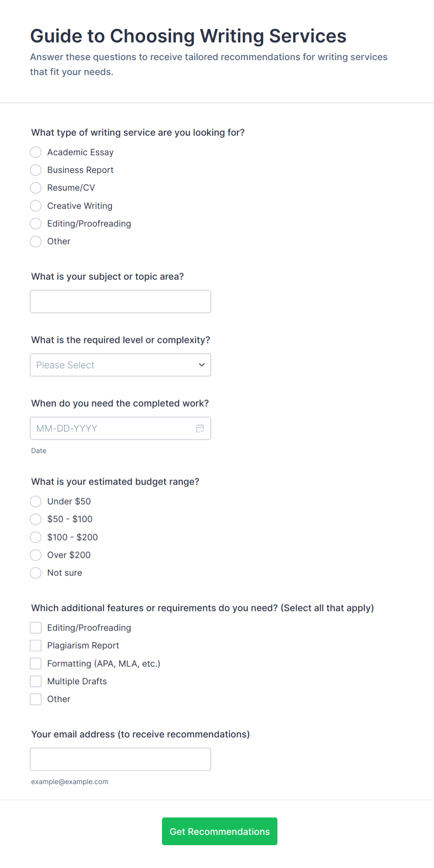The width and height of the screenshot is (434, 868).
Task: Select Not sure for budget
Action: pyautogui.click(x=35, y=573)
